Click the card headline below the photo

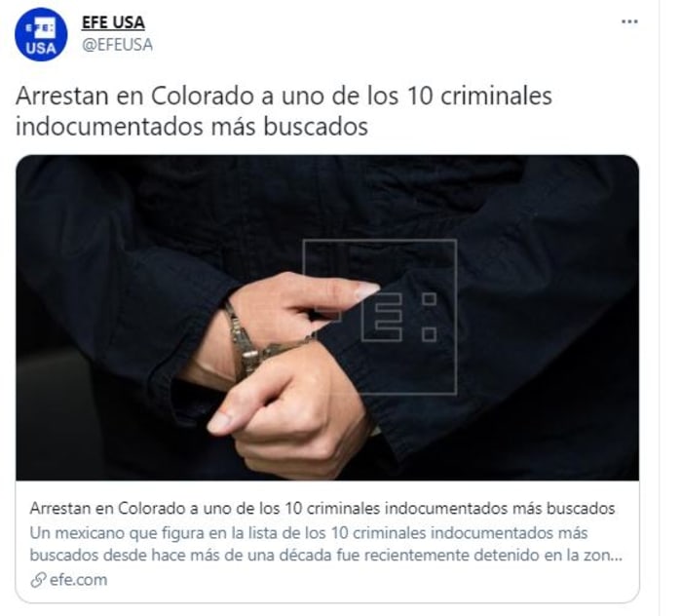pyautogui.click(x=322, y=508)
